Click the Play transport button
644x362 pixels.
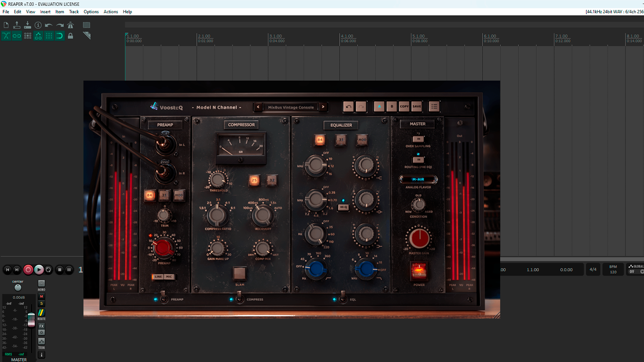click(39, 270)
